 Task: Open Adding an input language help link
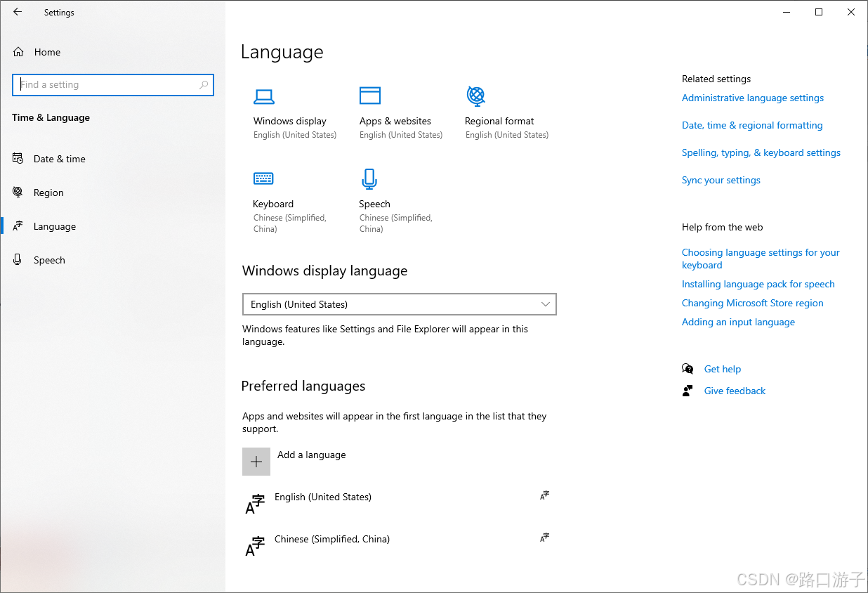[x=738, y=322]
